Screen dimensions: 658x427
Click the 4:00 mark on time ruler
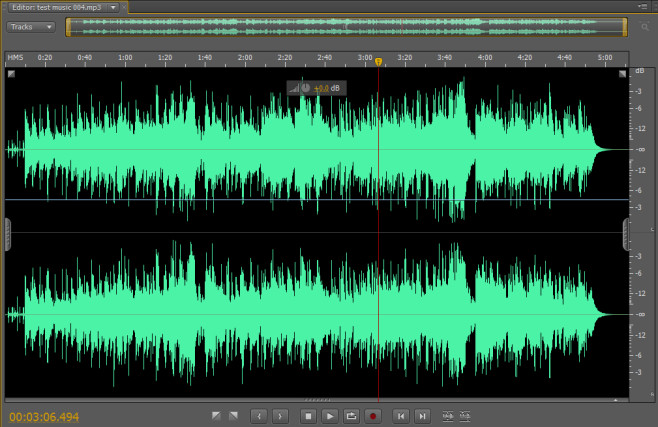485,57
